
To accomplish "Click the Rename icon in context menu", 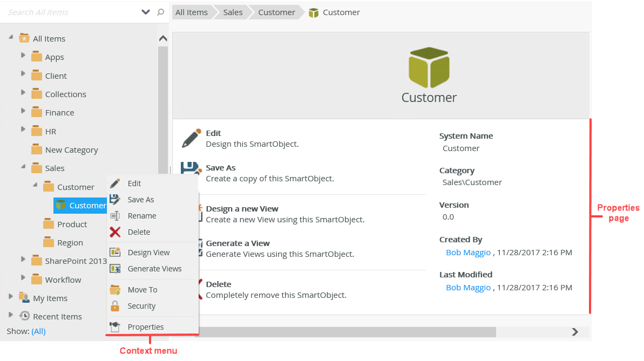I will pos(115,216).
